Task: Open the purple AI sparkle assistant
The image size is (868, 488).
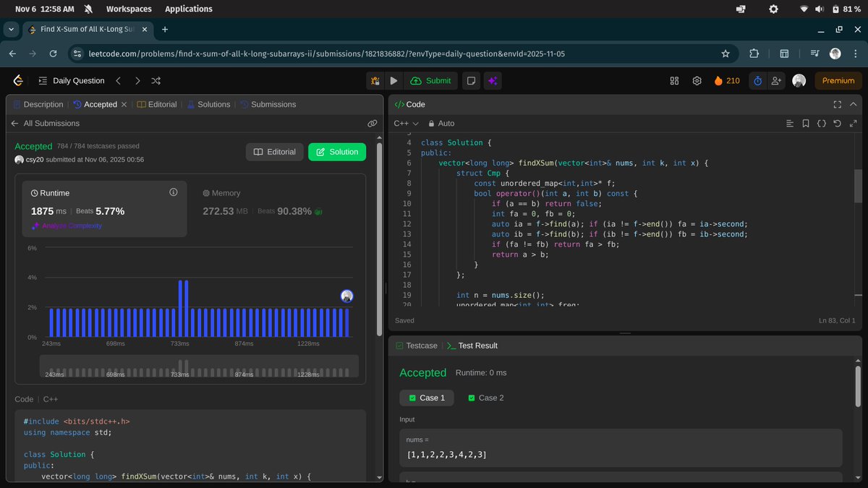Action: (493, 81)
